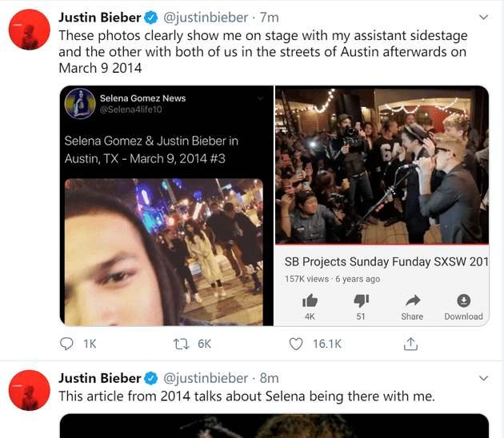This screenshot has height=438, width=504.
Task: Expand the top tweet's options chevron
Action: point(482,17)
